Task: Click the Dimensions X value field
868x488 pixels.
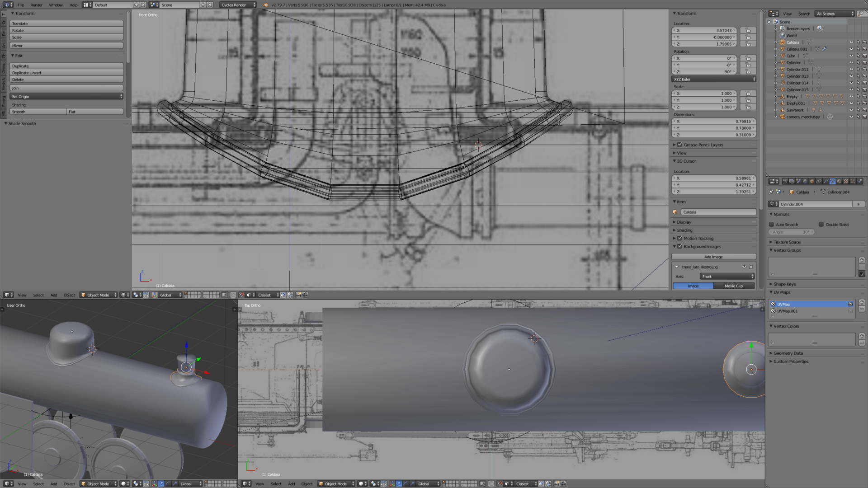Action: pos(714,122)
